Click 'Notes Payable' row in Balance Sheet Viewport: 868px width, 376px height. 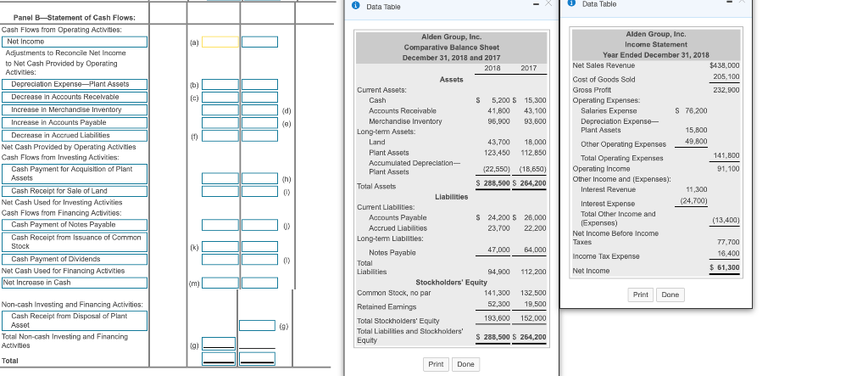tap(457, 252)
